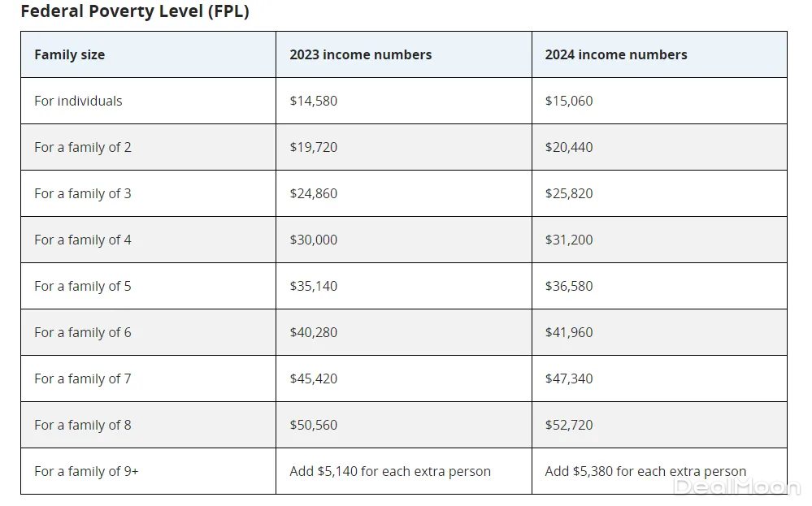Select the For a family of 3 cell

pyautogui.click(x=82, y=193)
